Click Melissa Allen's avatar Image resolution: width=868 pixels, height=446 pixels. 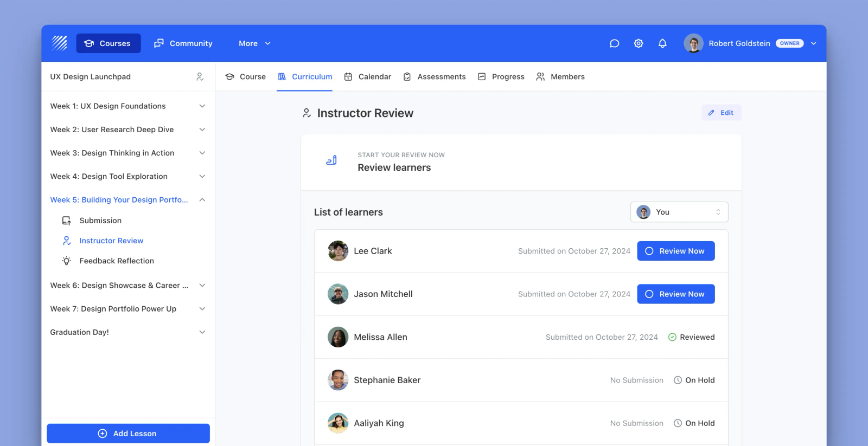338,337
